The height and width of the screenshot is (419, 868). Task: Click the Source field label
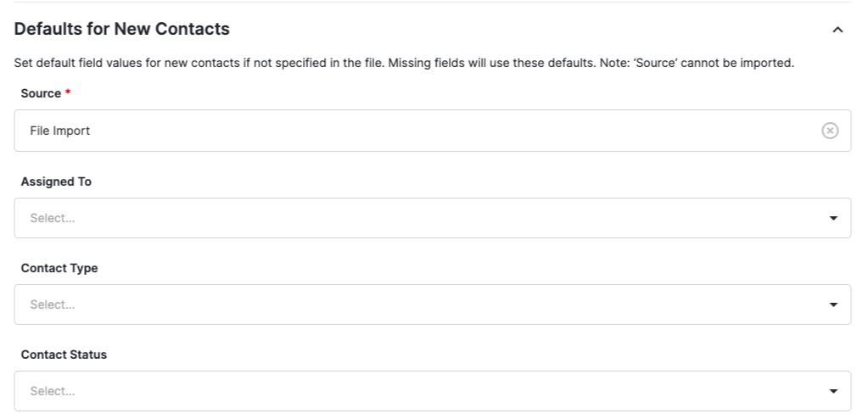pyautogui.click(x=41, y=93)
